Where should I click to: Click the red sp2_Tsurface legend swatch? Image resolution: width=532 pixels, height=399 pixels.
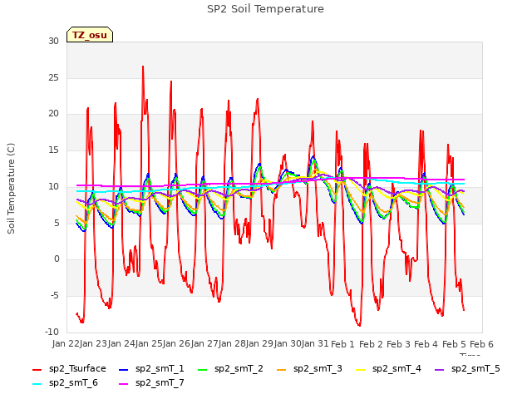coord(37,369)
